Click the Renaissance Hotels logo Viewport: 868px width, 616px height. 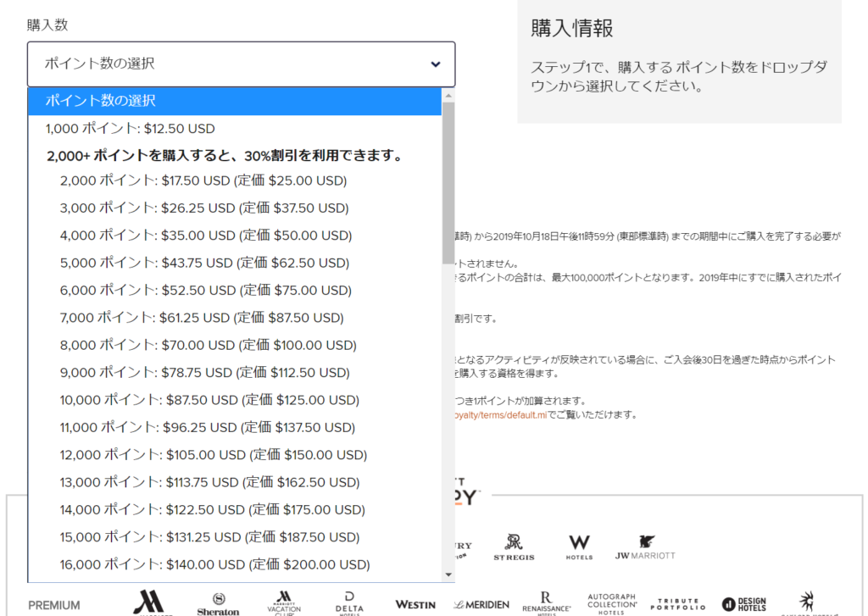point(546,602)
